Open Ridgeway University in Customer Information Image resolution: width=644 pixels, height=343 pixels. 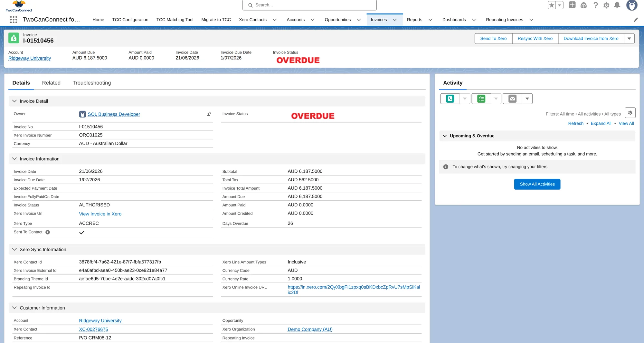point(100,321)
